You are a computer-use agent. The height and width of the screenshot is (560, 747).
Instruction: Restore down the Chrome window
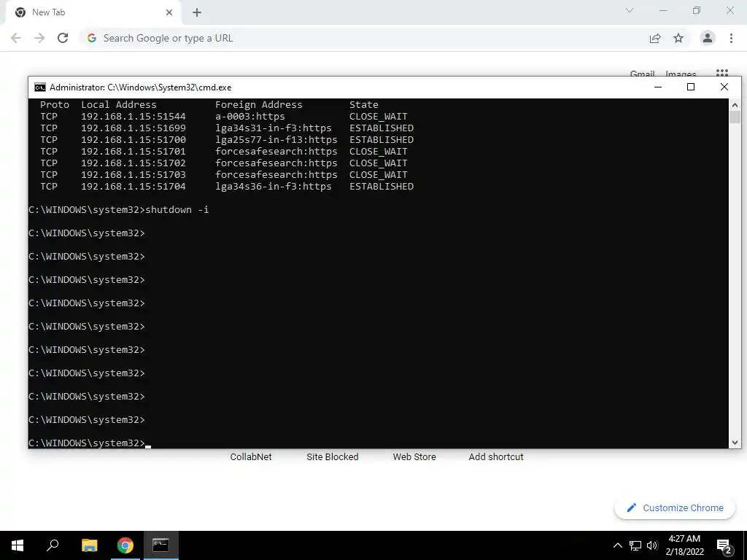pos(697,10)
